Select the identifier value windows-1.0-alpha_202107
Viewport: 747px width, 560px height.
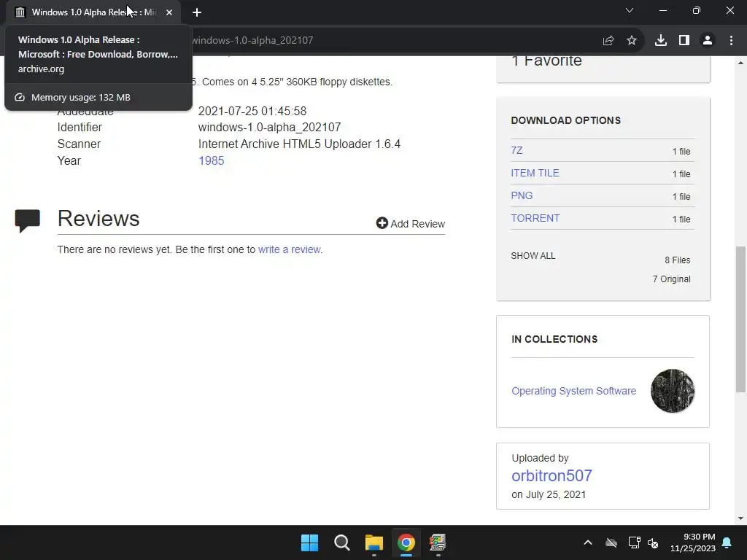click(270, 127)
